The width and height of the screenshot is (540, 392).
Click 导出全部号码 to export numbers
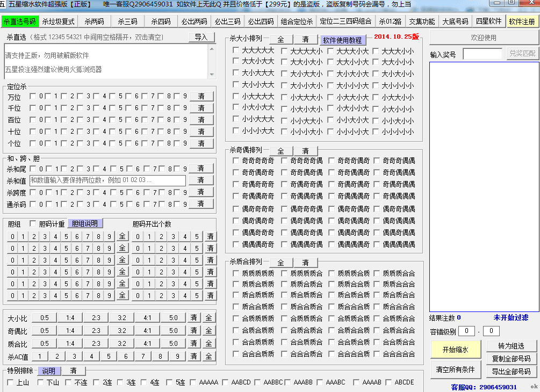(511, 372)
